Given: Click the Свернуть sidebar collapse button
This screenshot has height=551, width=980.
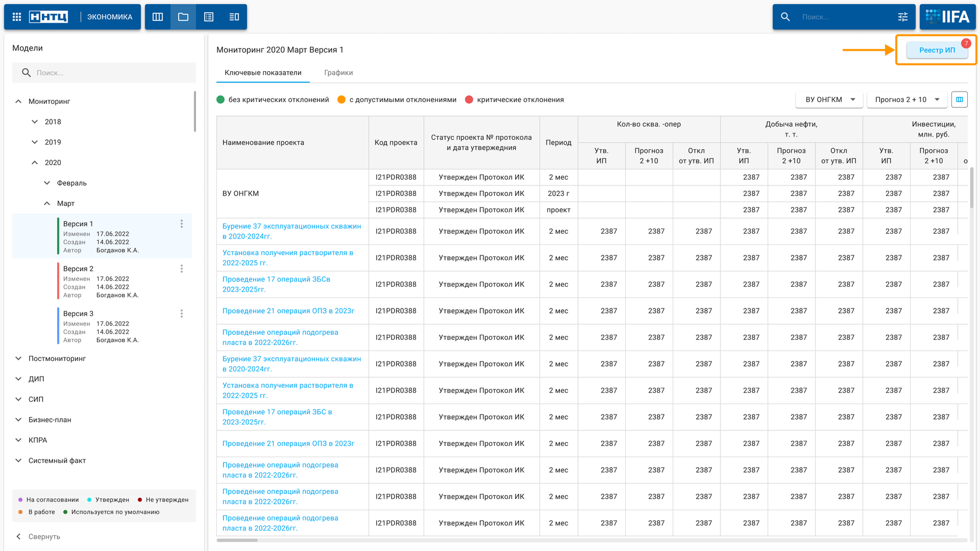Looking at the screenshot, I should click(38, 536).
